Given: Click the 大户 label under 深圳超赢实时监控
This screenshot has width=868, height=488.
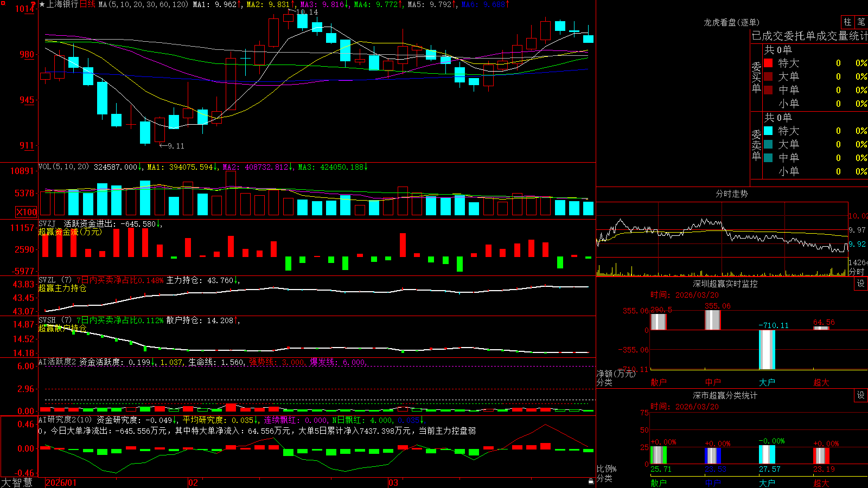Looking at the screenshot, I should click(x=767, y=382).
